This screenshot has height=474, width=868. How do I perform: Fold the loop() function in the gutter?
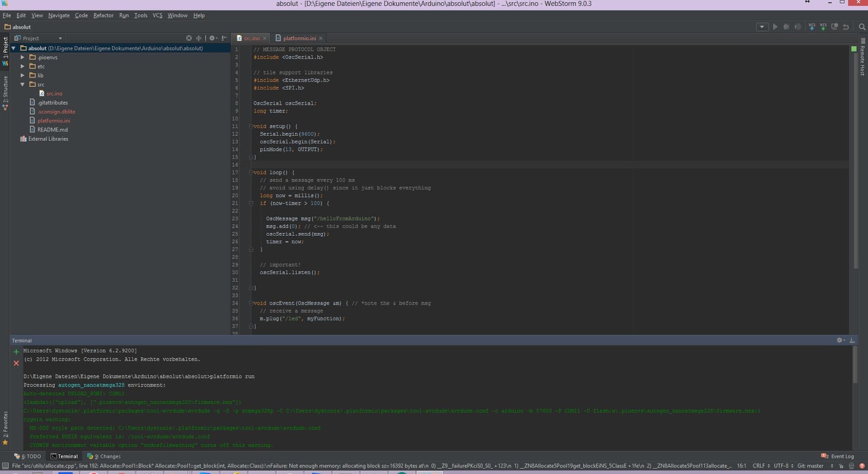coord(251,173)
